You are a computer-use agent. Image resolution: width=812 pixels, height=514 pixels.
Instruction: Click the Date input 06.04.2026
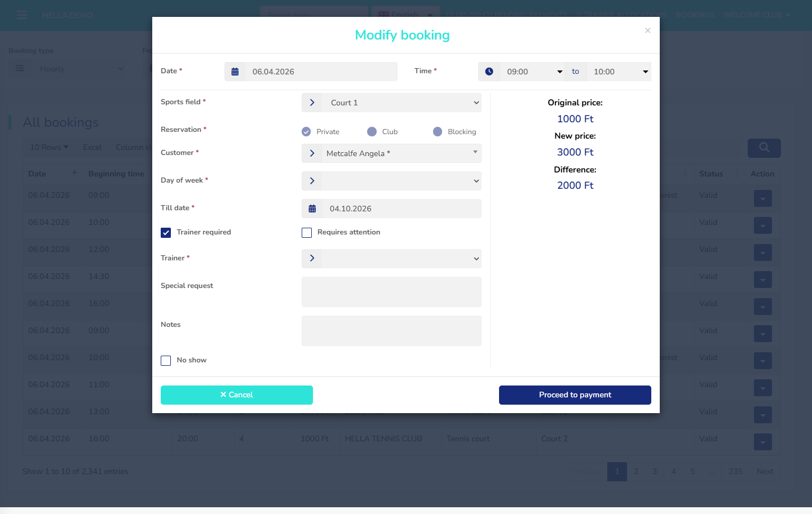click(x=321, y=72)
